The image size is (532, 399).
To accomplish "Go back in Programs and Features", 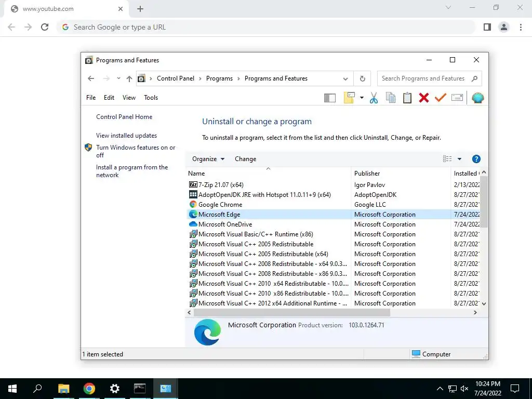I will click(91, 78).
